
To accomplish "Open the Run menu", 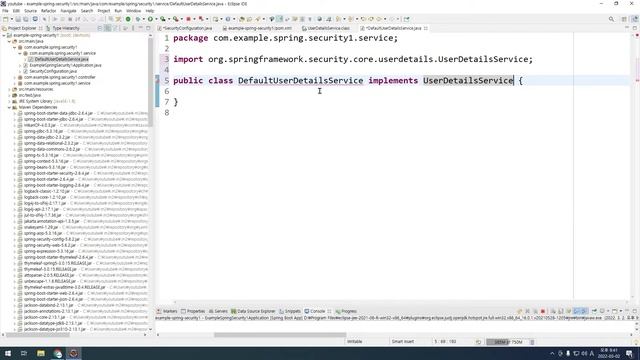I will click(x=118, y=11).
